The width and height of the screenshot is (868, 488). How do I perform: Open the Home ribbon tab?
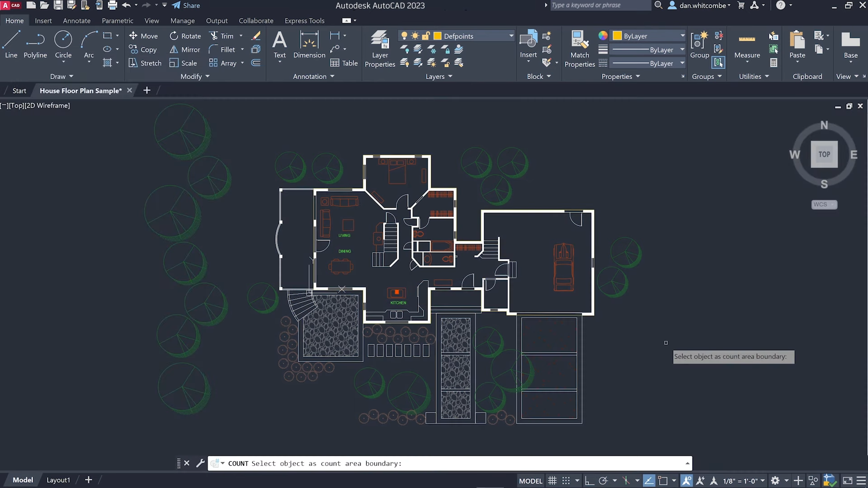tap(14, 20)
